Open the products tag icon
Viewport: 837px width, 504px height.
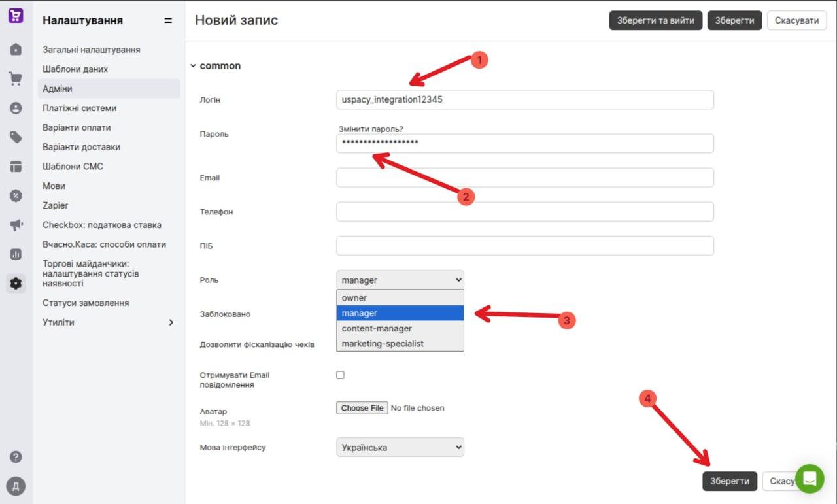point(16,137)
